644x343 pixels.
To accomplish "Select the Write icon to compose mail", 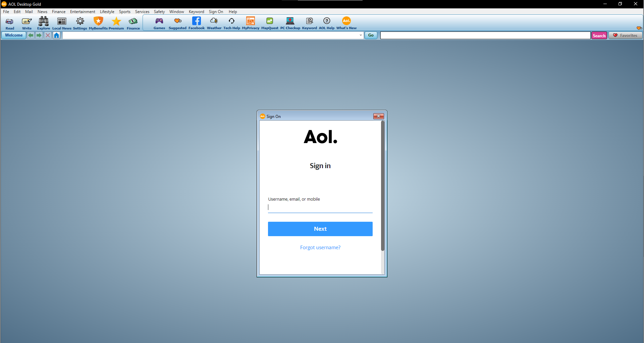I will coord(26,23).
